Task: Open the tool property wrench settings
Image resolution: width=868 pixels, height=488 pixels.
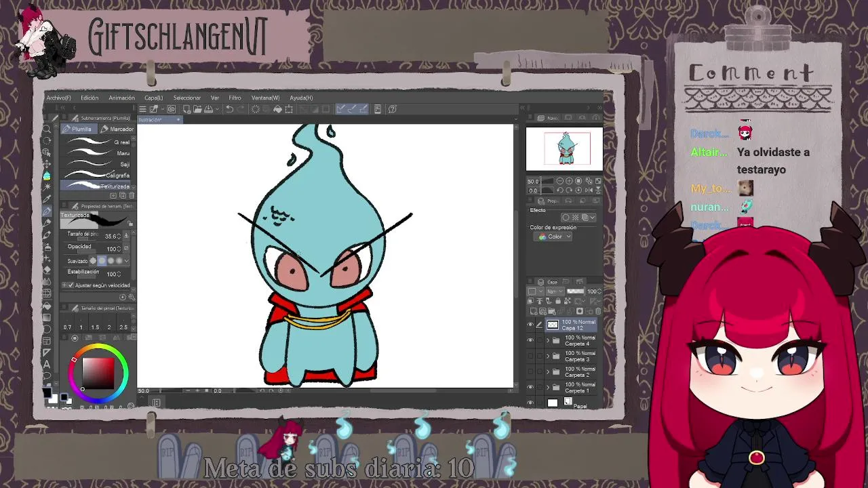Action: pyautogui.click(x=132, y=297)
